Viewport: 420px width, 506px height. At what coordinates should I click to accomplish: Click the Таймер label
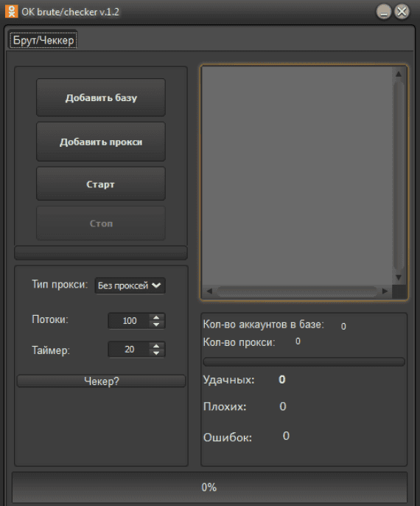click(51, 350)
